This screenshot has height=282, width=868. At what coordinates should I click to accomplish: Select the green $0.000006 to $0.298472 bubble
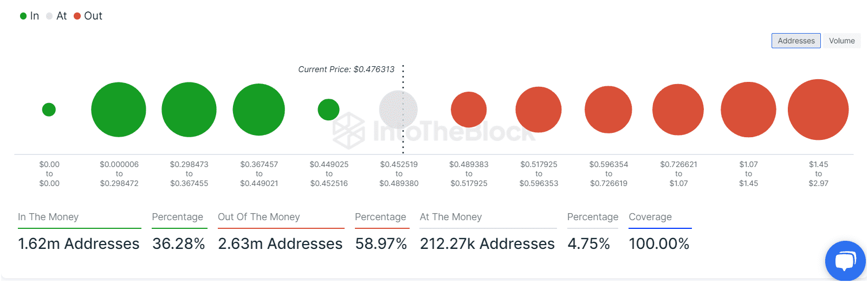(x=119, y=110)
